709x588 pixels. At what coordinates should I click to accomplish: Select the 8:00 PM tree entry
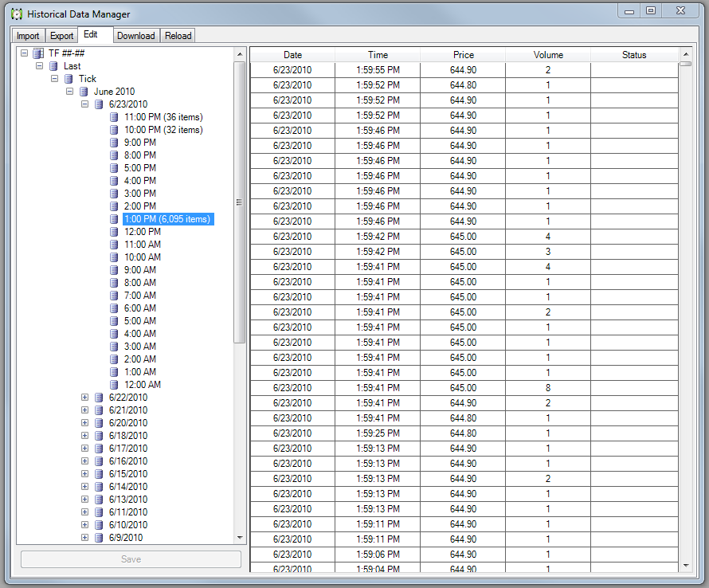(x=140, y=155)
